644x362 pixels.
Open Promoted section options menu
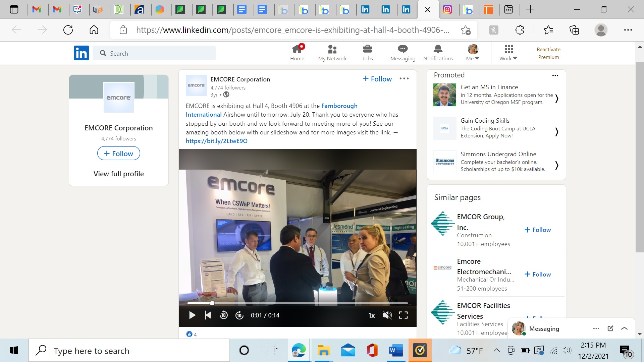click(555, 75)
